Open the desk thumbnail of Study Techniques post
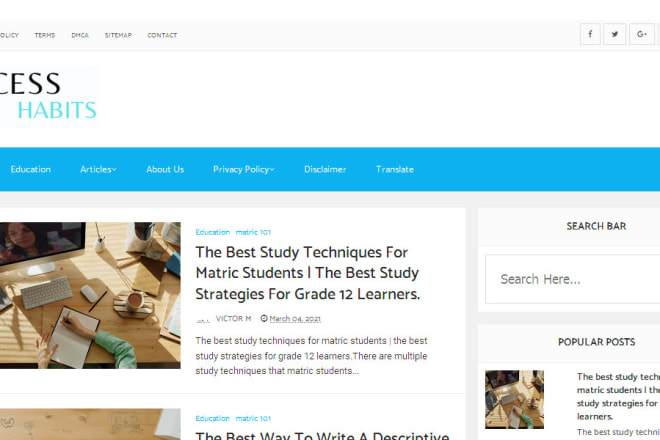This screenshot has width=660, height=440. [x=90, y=296]
